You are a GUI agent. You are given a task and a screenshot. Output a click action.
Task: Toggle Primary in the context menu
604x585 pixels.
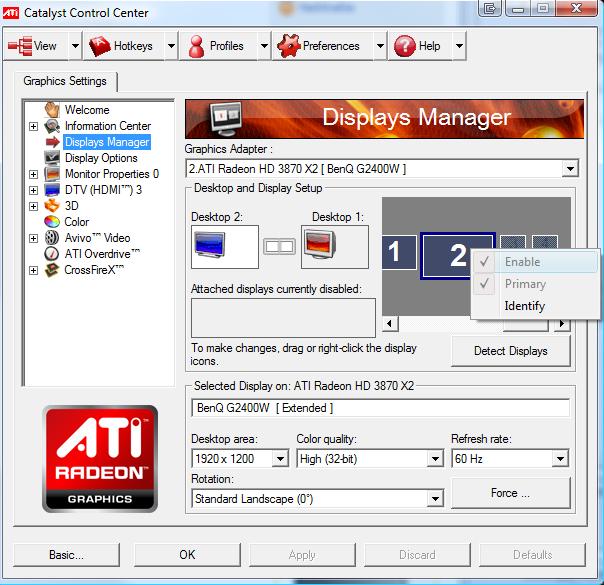(x=535, y=284)
